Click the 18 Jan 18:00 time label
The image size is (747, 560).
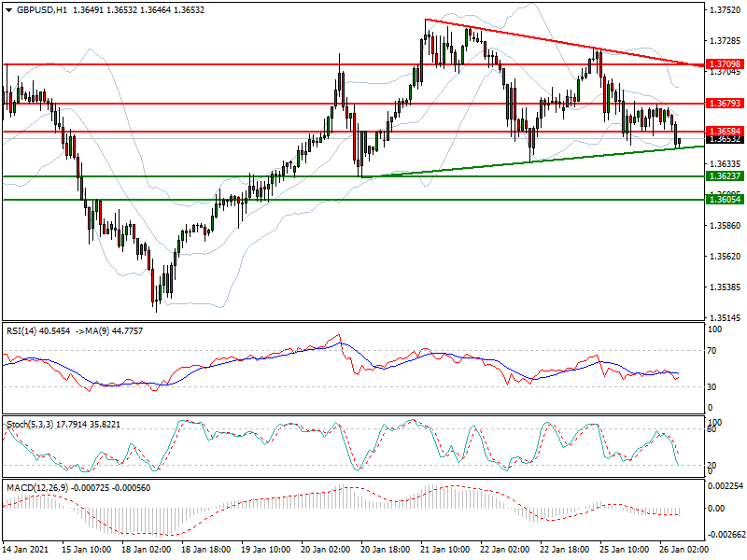(206, 549)
